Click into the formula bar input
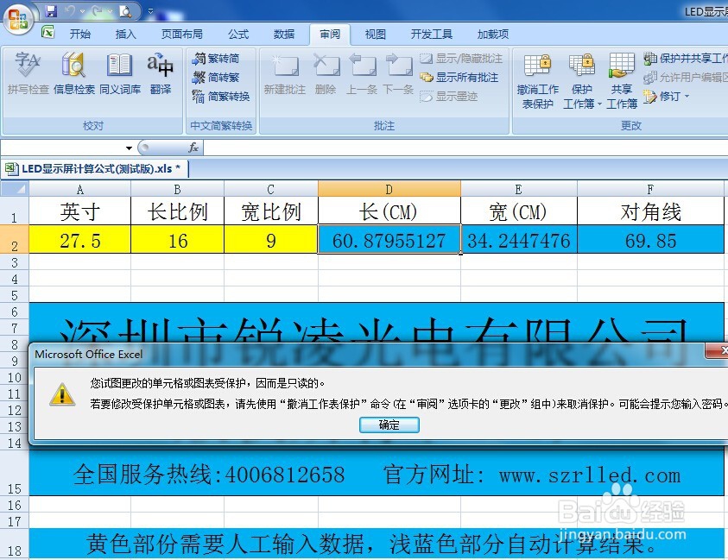This screenshot has width=728, height=560. point(465,148)
